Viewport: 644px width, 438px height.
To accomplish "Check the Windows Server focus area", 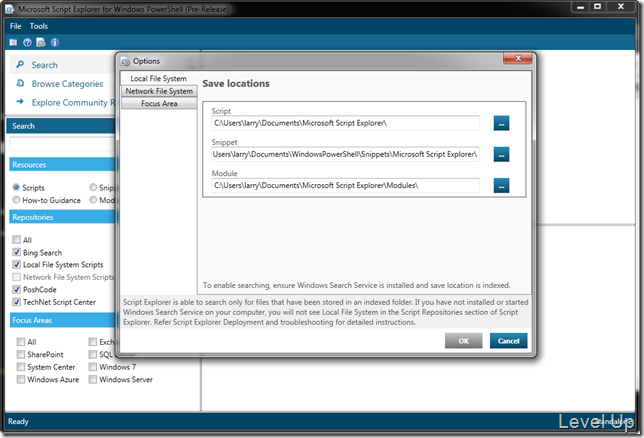I will coord(93,379).
